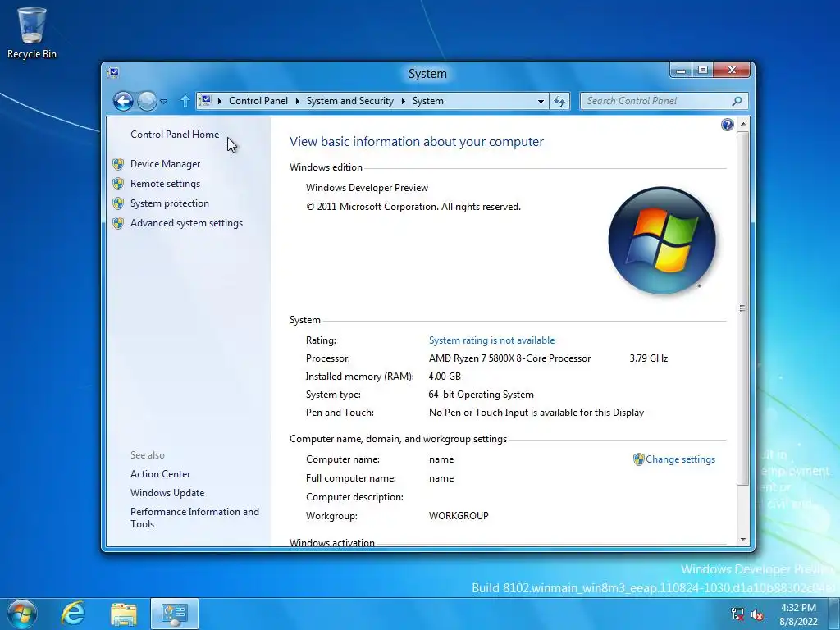
Task: Open the Recycle Bin desktop icon
Action: (x=32, y=33)
